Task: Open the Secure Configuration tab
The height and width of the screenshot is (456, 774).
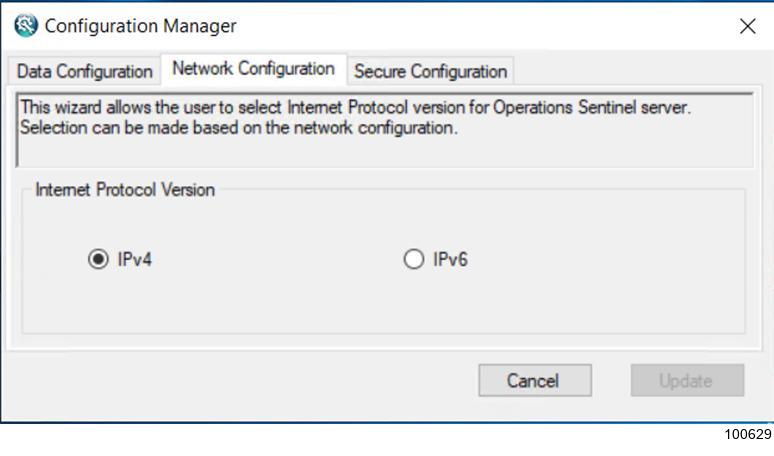Action: pos(430,72)
